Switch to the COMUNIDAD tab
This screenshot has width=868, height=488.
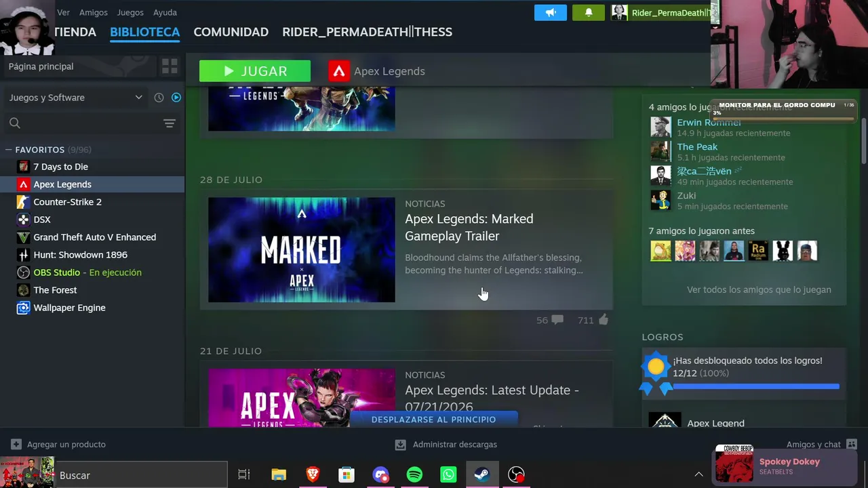(231, 32)
